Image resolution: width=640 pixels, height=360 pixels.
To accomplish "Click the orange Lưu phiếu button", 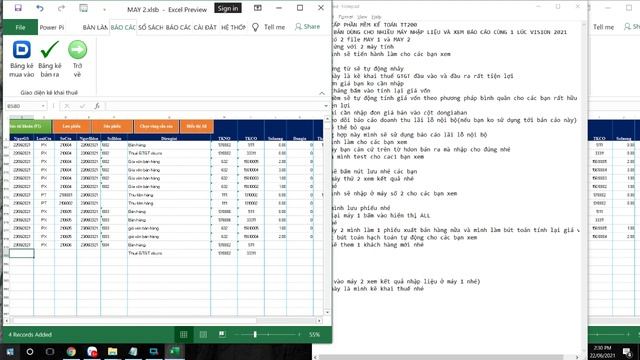I will coord(71,127).
